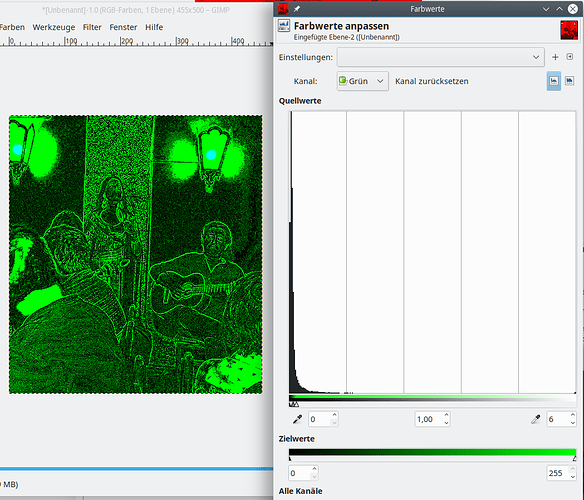584x500 pixels.
Task: Open the Kanal Grün dropdown
Action: point(363,81)
